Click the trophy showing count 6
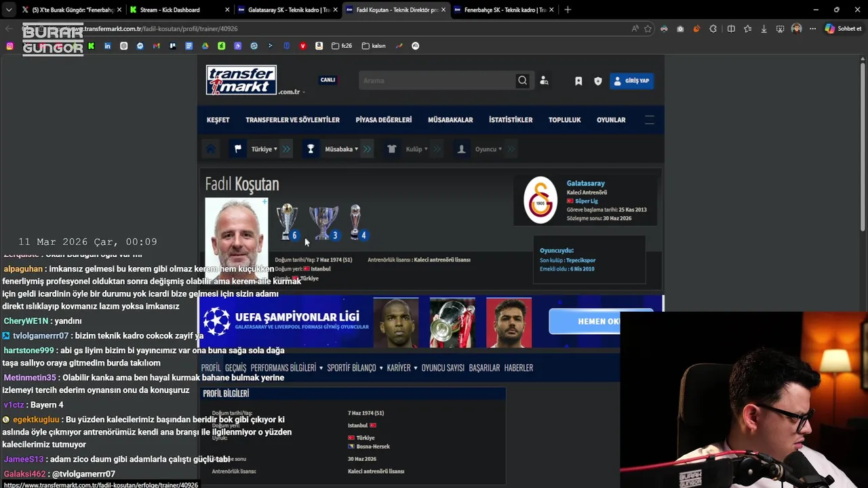This screenshot has height=488, width=868. [x=287, y=222]
